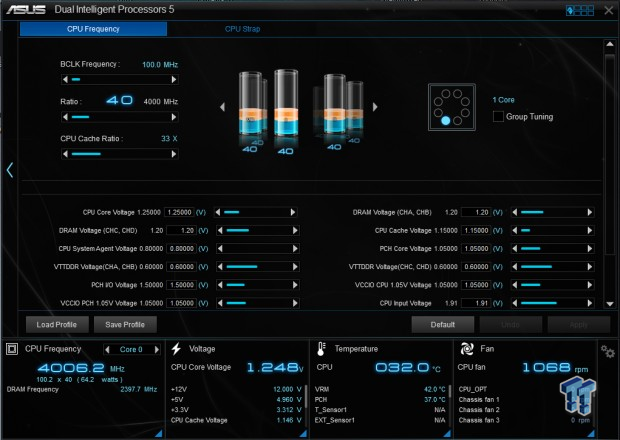Click the layout switcher icon in title bar
The image size is (620, 440).
click(x=580, y=10)
